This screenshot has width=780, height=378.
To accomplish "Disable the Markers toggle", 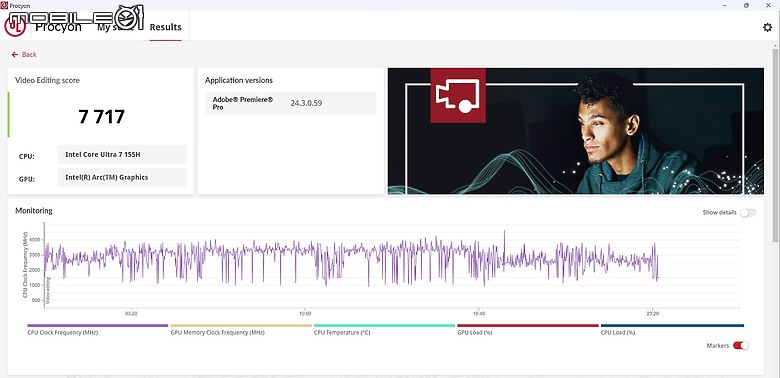I will coord(741,346).
